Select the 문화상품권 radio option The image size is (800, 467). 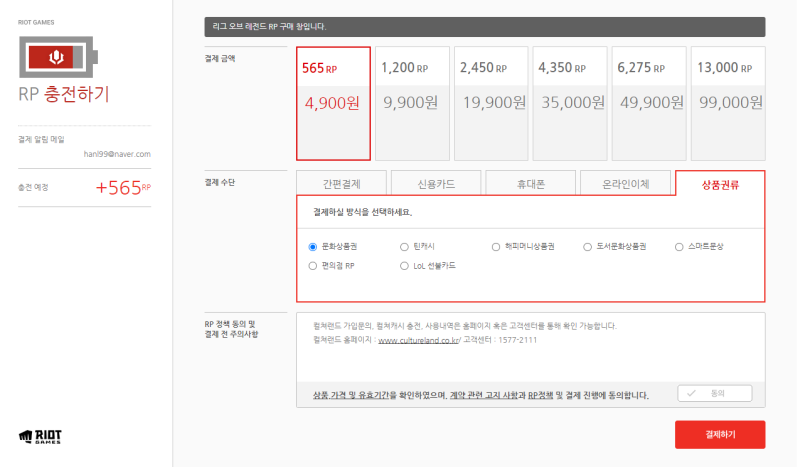coord(313,247)
